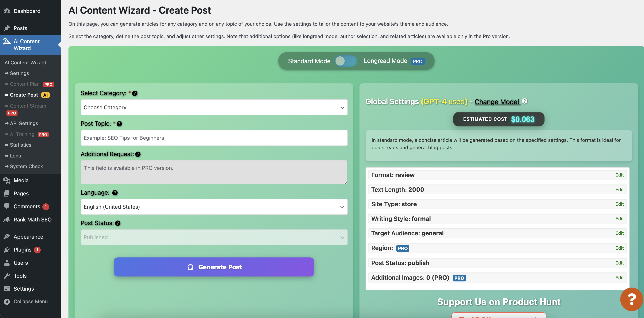Screen dimensions: 644x318
Task: Open the Published post status dropdown
Action: [x=214, y=237]
